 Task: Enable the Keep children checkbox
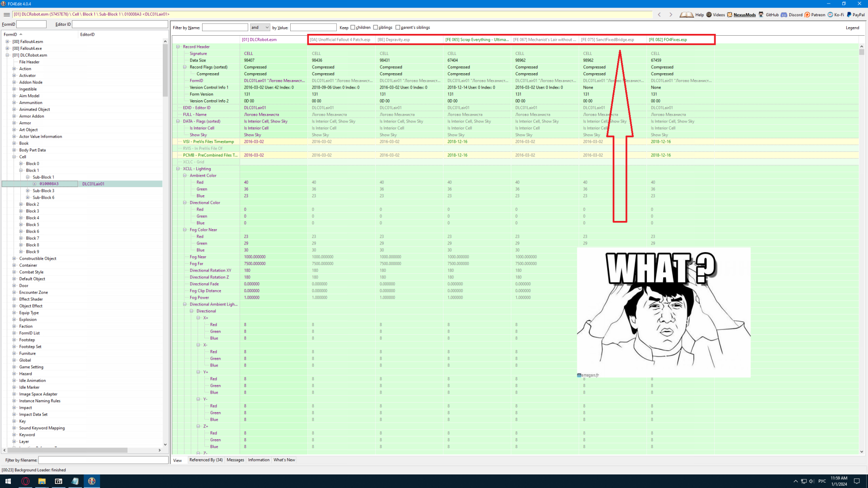(353, 28)
